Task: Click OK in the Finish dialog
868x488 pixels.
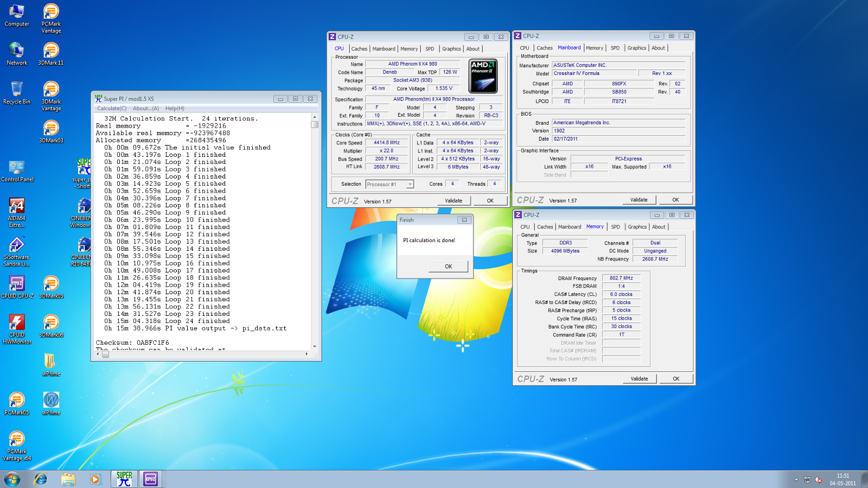Action: coord(448,267)
